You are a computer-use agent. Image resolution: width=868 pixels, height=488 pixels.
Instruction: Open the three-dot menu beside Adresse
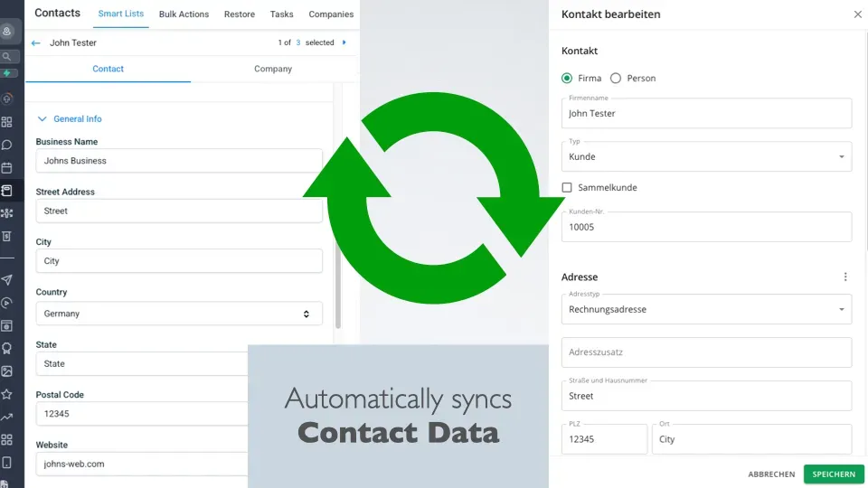845,277
